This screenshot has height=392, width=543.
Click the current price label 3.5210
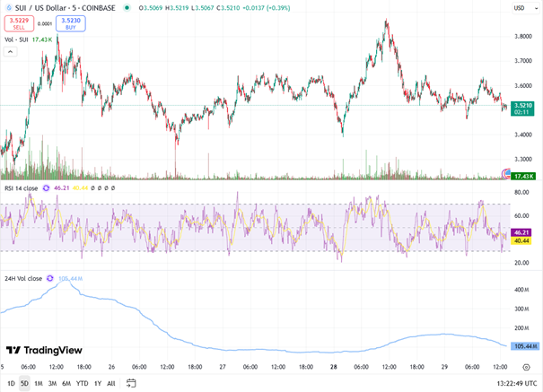(521, 105)
